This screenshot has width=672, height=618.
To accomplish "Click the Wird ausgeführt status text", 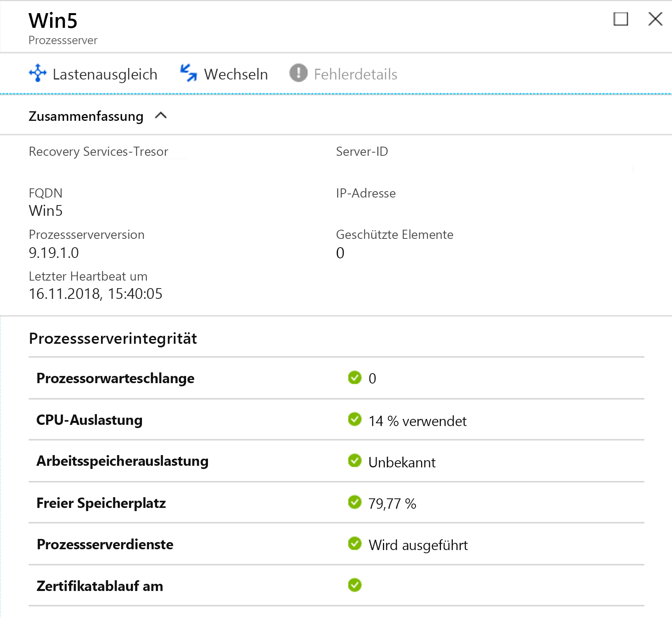I will coord(418,545).
